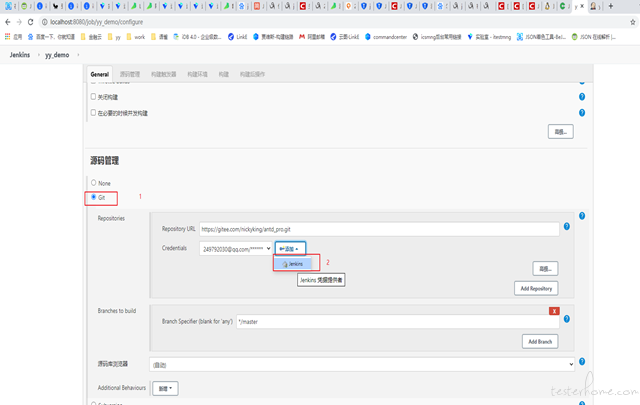
Task: Open the Gmail-style M bookmark
Action: point(313,37)
